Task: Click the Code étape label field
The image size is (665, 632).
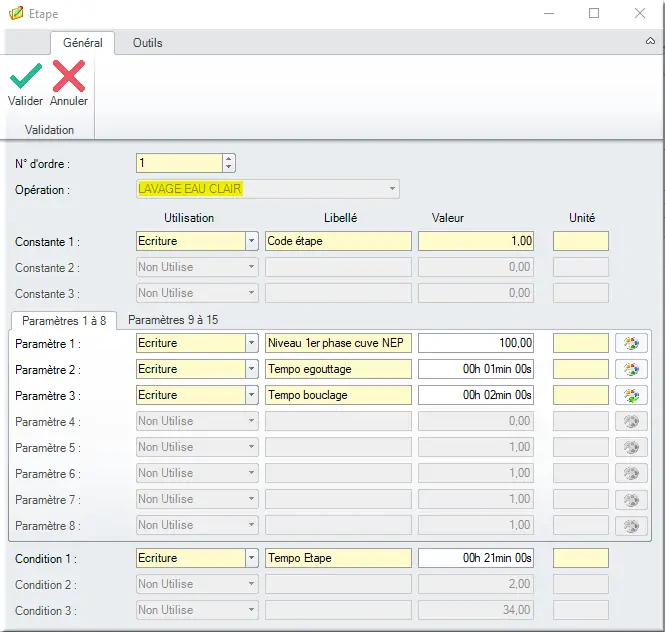Action: click(x=338, y=241)
